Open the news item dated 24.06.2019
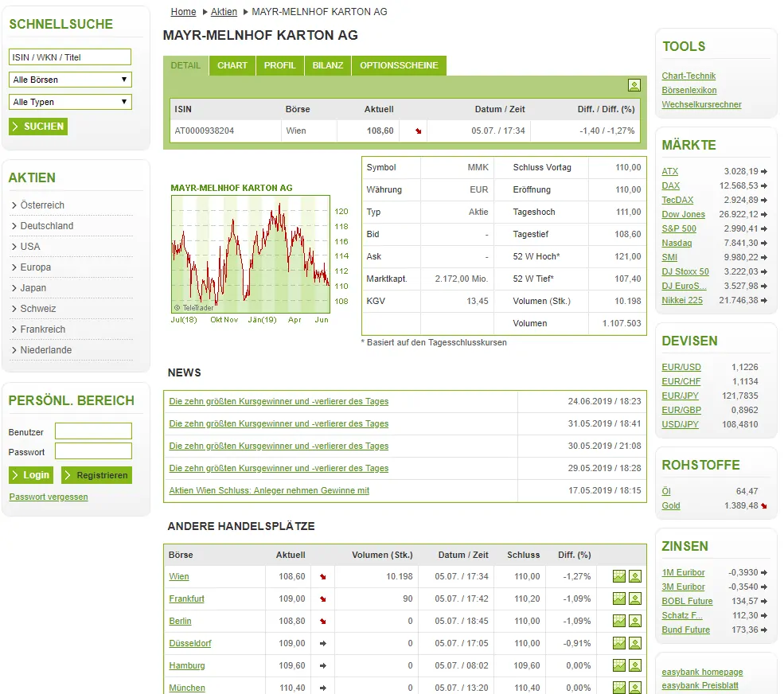784x694 pixels. click(279, 401)
